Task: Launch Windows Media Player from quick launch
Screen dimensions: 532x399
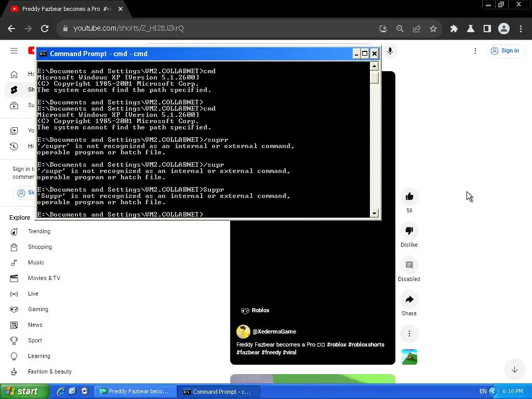Action: 85,392
